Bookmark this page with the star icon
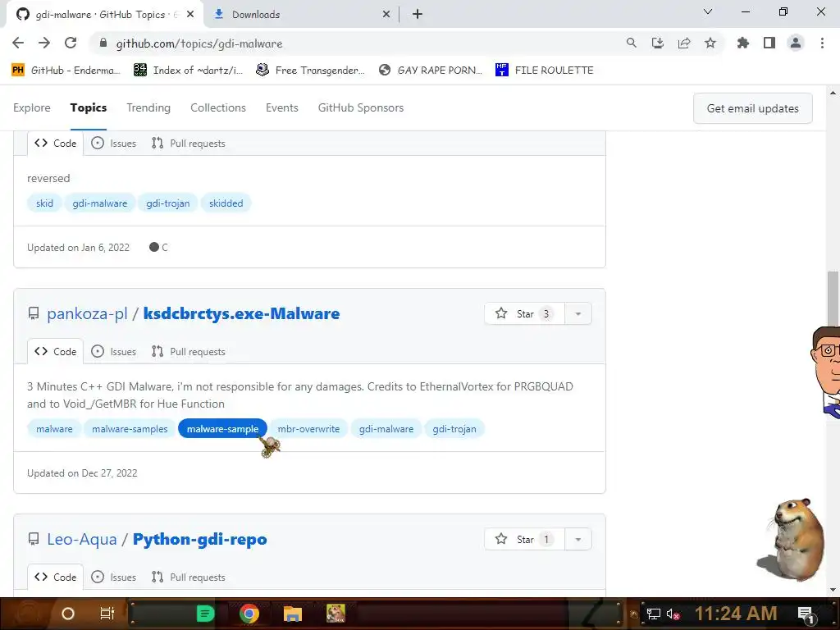 (710, 43)
